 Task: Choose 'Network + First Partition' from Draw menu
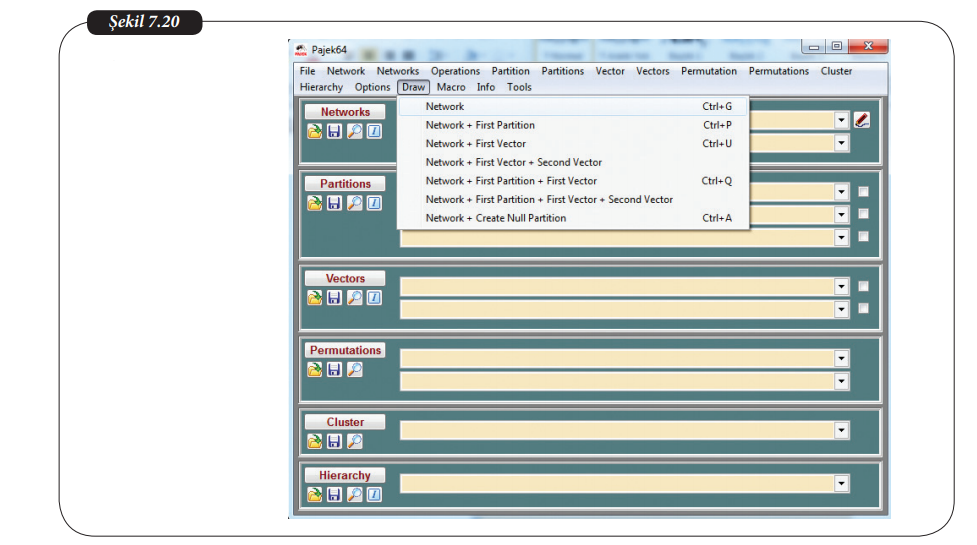480,125
